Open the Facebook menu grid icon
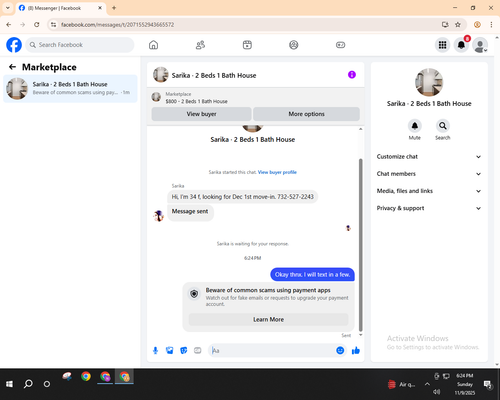The height and width of the screenshot is (400, 500). (x=442, y=45)
